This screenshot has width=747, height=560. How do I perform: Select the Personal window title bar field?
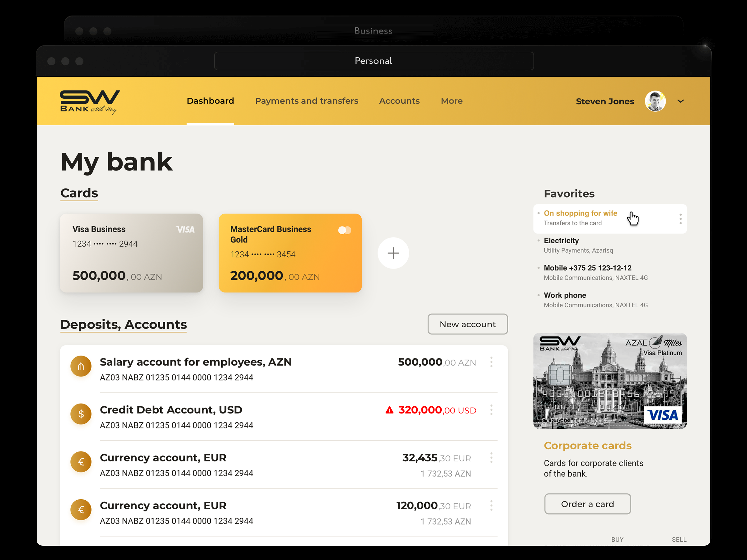[374, 61]
